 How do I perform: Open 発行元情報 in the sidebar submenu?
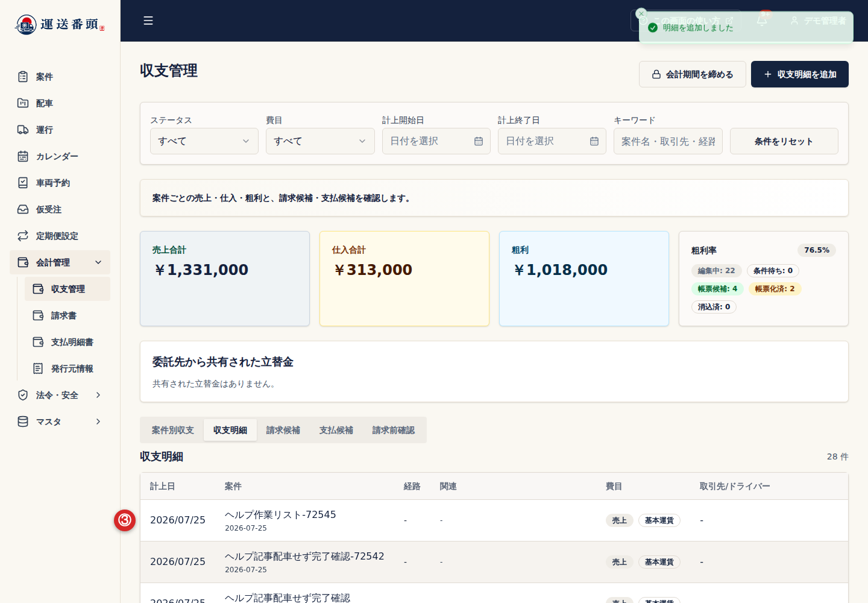pyautogui.click(x=68, y=368)
